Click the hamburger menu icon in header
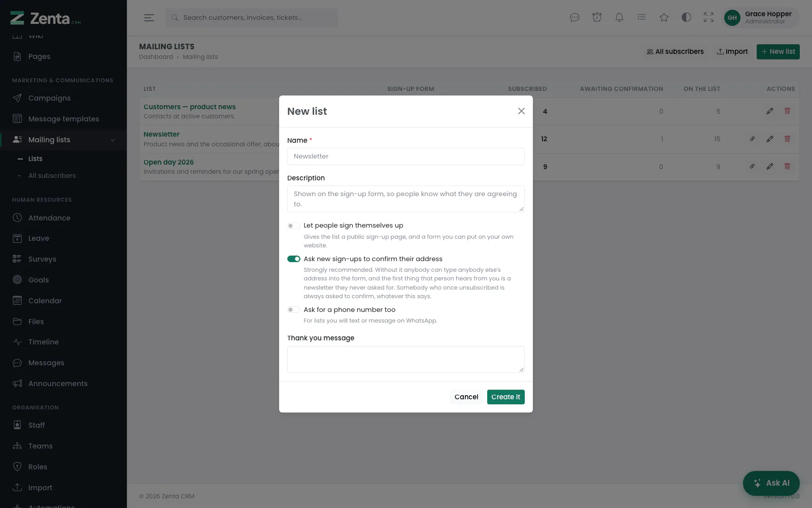Screen dimensions: 812x508 149,18
